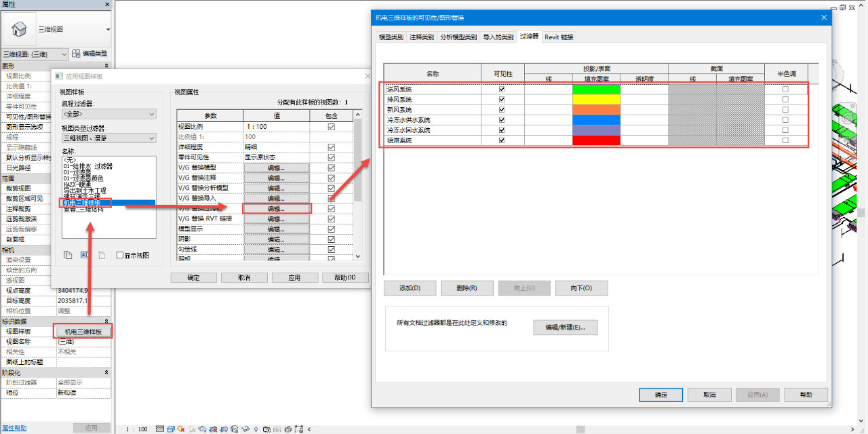Switch to the Revit 链接 tab

point(559,37)
